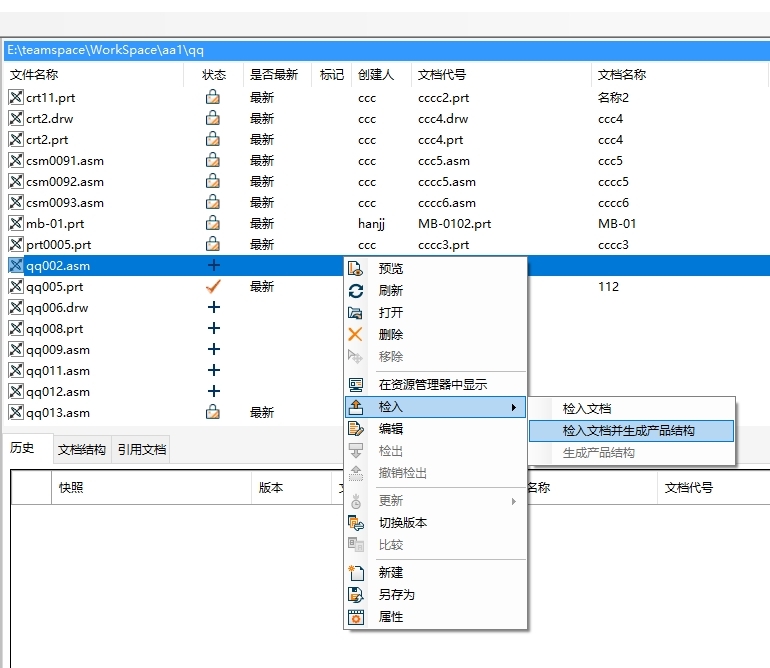Click the plus status icon for qq011.asm
The height and width of the screenshot is (668, 770).
point(214,370)
